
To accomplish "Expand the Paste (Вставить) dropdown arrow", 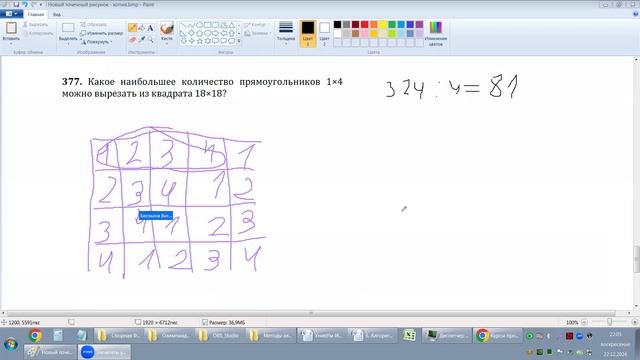I will pyautogui.click(x=11, y=43).
